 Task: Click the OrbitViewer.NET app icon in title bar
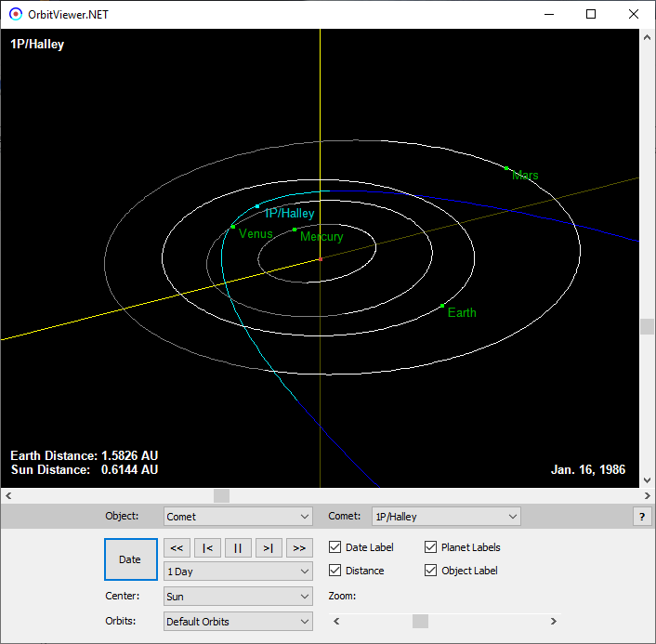pos(16,14)
